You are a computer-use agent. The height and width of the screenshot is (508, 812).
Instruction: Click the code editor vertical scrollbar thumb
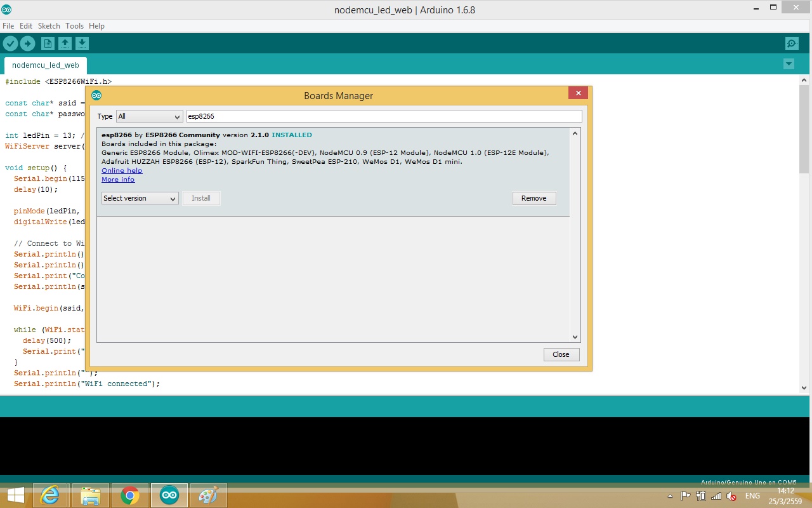(804, 129)
